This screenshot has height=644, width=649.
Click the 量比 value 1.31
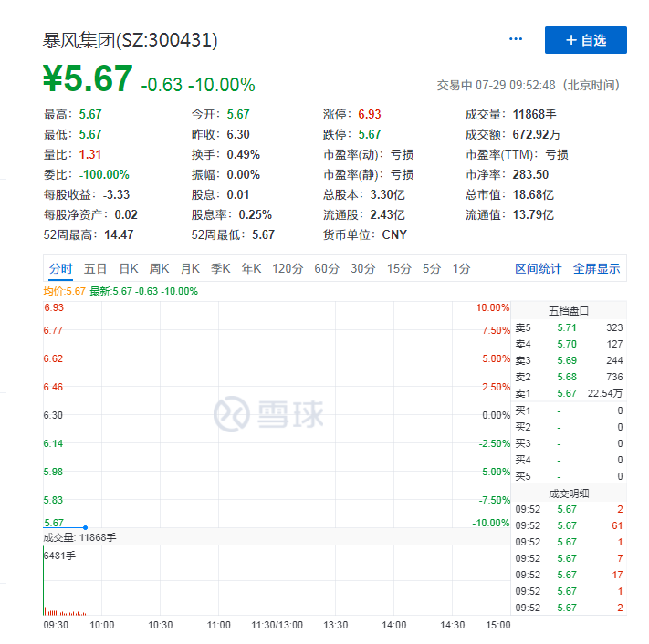(89, 154)
